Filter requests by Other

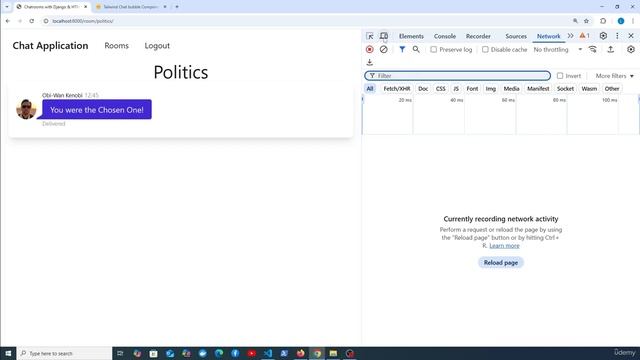pos(612,89)
